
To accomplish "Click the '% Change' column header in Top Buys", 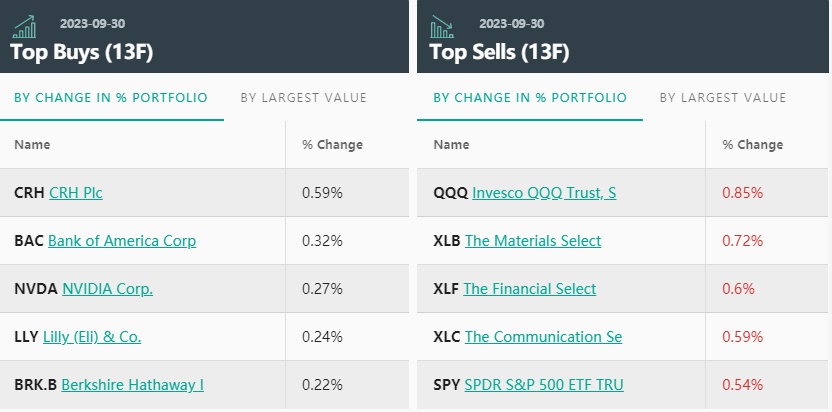I will [332, 145].
